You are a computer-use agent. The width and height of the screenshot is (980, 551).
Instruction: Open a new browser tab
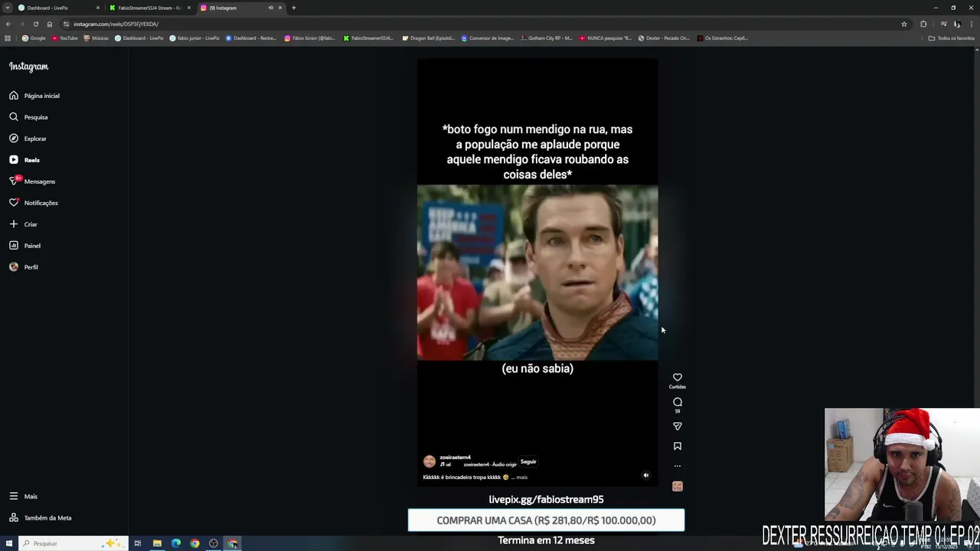pos(293,8)
